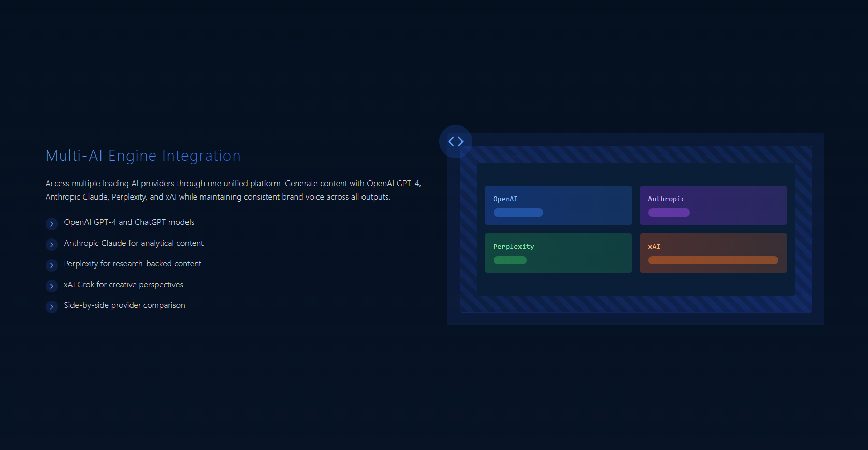Click the 'Access multiple leading AI providers' paragraph

pyautogui.click(x=233, y=190)
